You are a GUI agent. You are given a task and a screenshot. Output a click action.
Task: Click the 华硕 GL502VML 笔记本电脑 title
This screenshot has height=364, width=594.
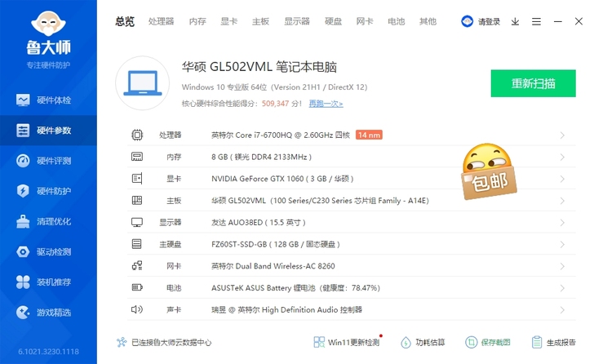tap(259, 67)
